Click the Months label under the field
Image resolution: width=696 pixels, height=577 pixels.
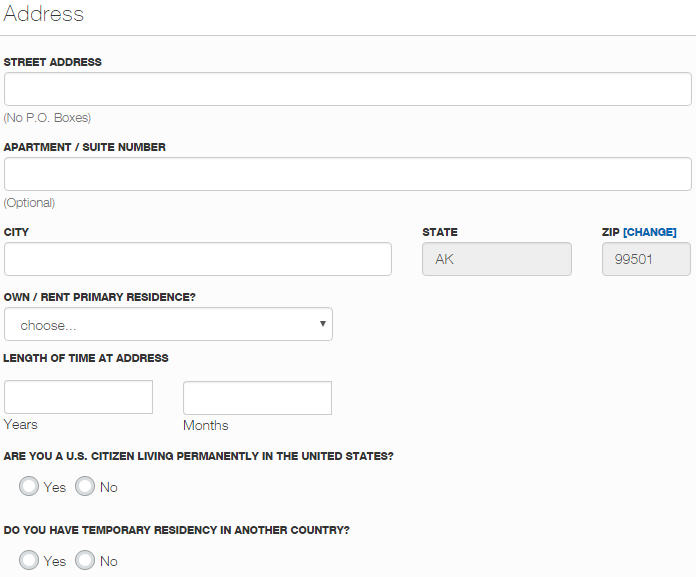pos(206,425)
